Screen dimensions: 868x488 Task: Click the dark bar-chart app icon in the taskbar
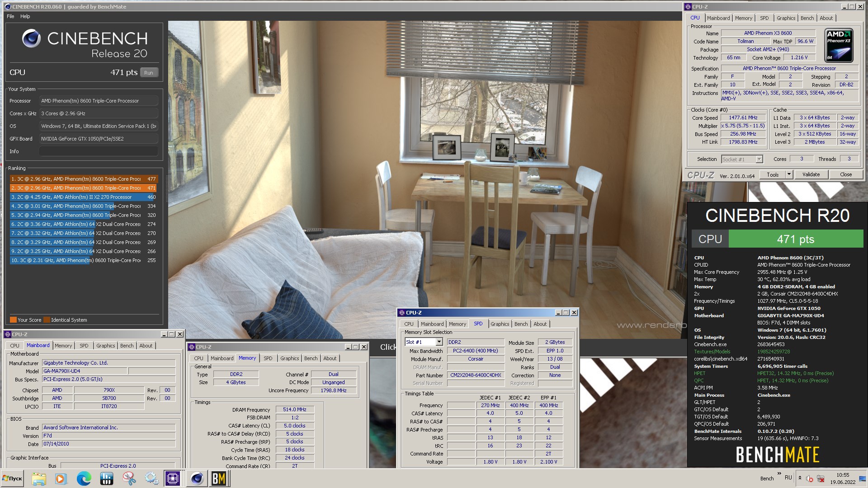(106, 479)
